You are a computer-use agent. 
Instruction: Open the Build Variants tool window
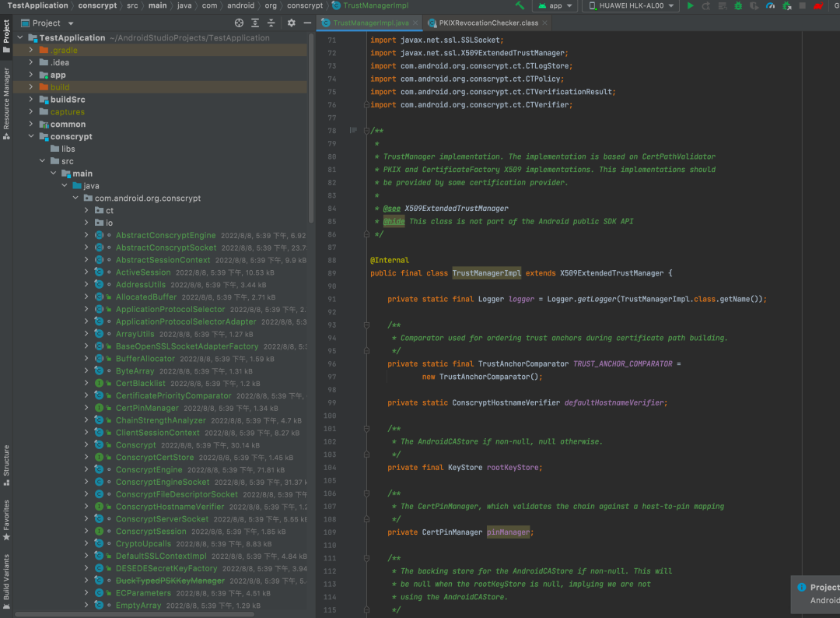point(6,581)
